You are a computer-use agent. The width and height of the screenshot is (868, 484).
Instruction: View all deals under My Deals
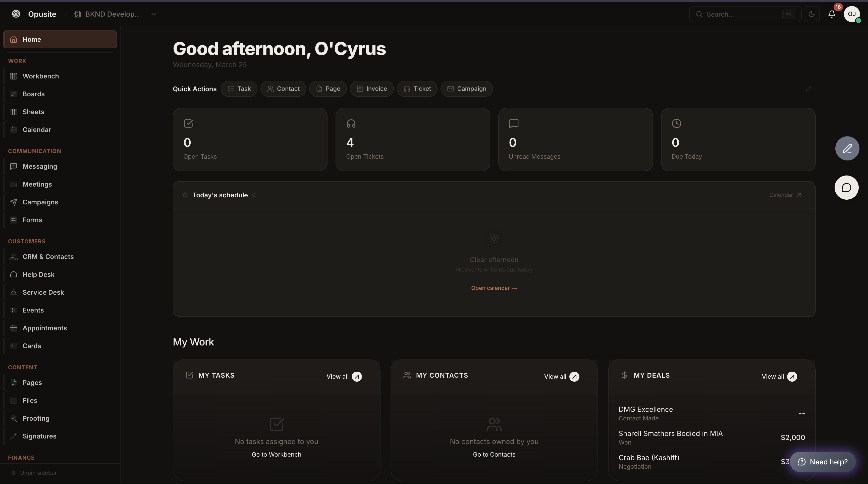(x=779, y=376)
